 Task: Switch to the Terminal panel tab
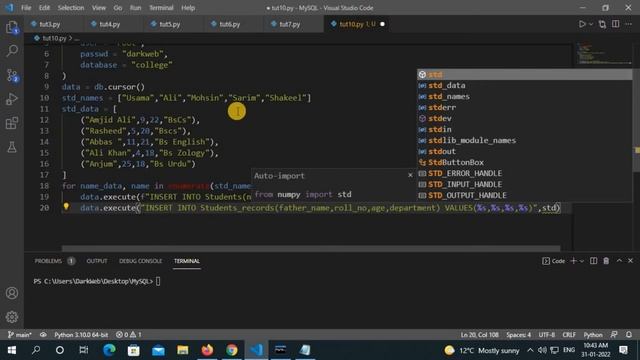[187, 261]
